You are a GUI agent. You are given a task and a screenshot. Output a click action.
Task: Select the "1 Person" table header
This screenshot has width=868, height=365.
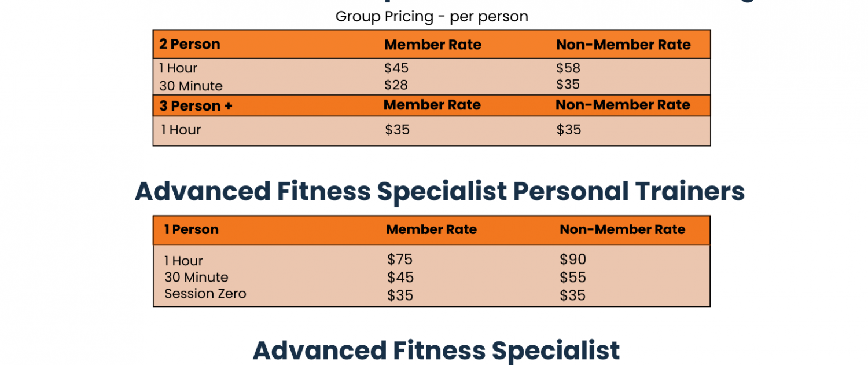(x=191, y=230)
